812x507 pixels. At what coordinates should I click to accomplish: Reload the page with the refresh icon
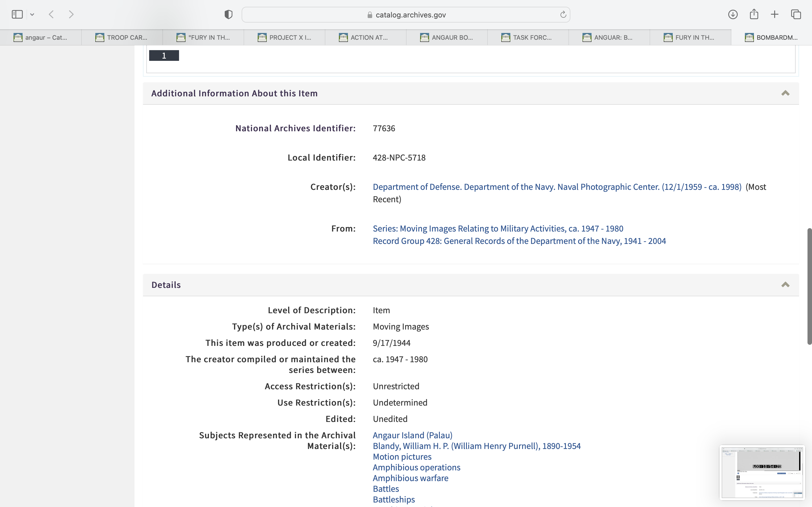[563, 14]
